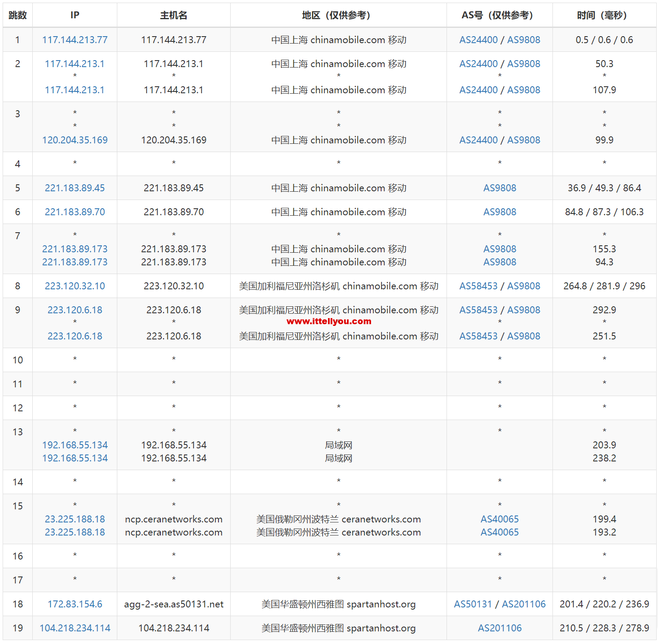Select the time value 94.3 in hop 7
The width and height of the screenshot is (658, 644).
[x=604, y=262]
